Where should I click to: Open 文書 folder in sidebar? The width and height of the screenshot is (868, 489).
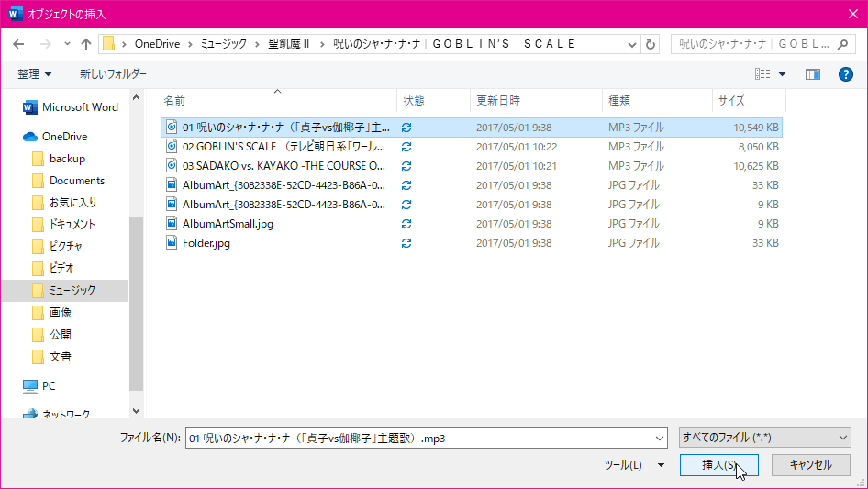pyautogui.click(x=52, y=357)
